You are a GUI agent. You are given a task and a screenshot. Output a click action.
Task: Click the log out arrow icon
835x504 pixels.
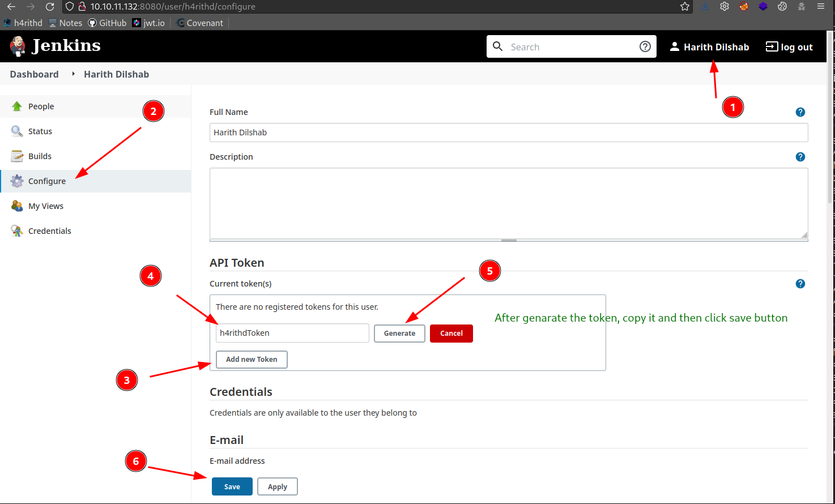tap(772, 46)
